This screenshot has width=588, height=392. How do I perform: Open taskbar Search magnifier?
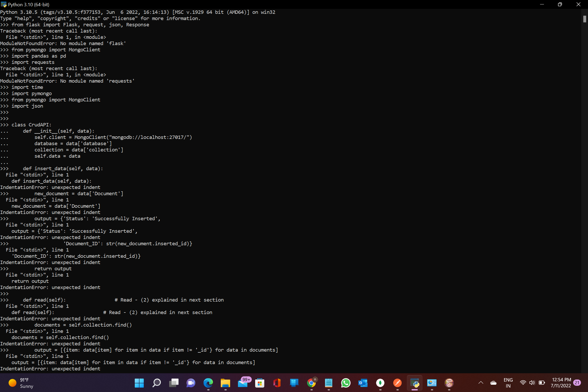(x=156, y=383)
